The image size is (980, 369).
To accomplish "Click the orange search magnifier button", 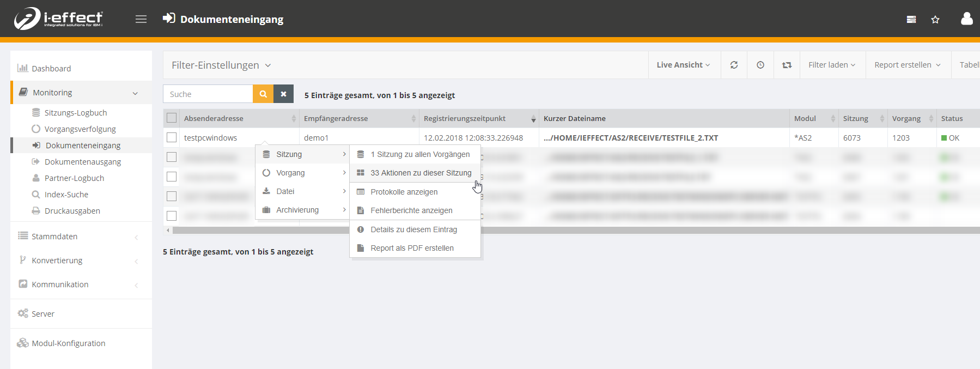I will coord(263,94).
